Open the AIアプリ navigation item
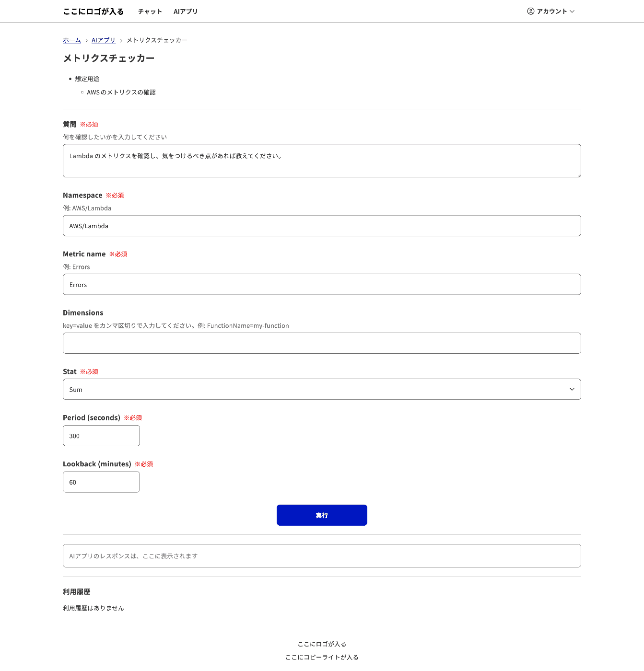The height and width of the screenshot is (671, 644). 186,12
